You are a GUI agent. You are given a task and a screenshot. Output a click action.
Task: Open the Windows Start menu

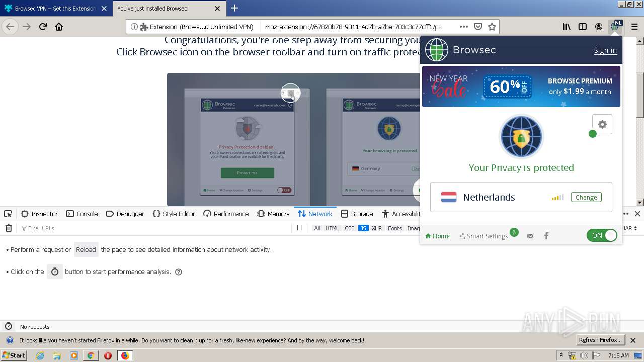(14, 355)
